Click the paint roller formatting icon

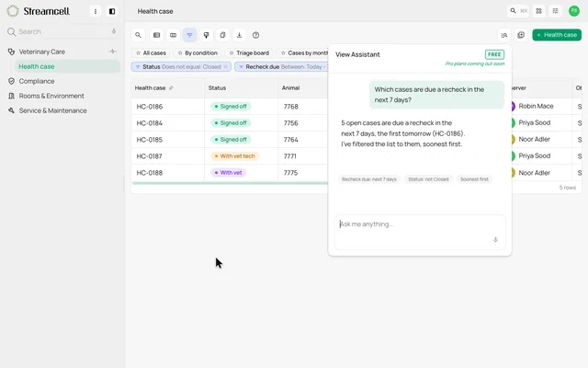coord(206,35)
